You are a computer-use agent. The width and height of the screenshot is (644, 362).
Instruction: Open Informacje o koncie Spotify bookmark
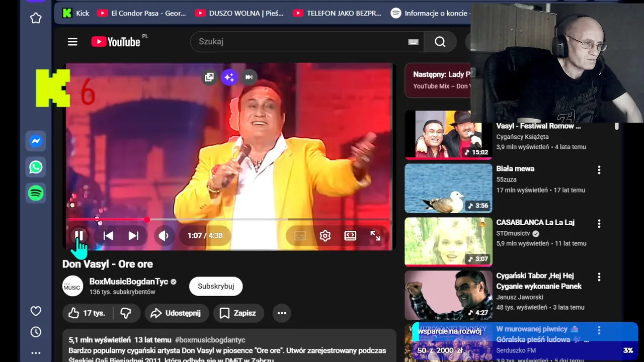[430, 13]
